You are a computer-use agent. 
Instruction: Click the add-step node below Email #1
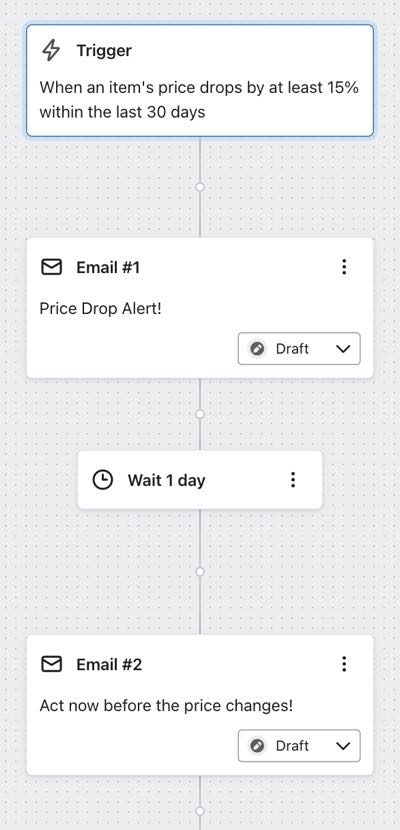tap(200, 414)
